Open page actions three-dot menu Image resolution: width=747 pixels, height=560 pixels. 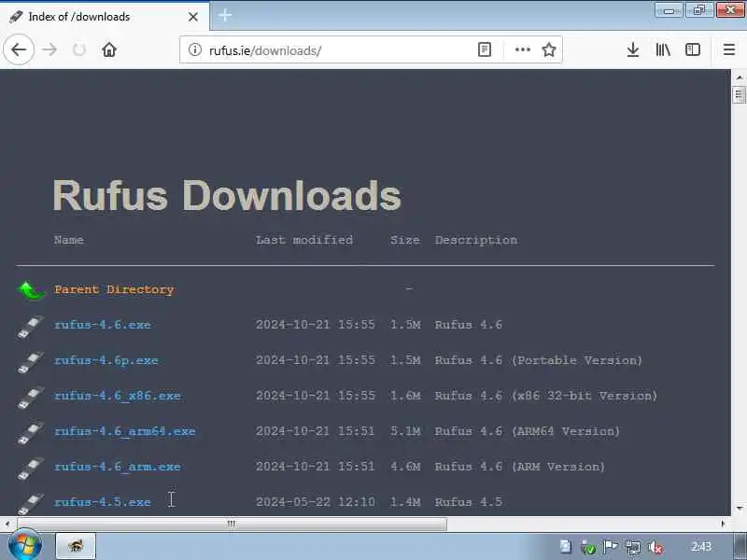[x=523, y=49]
